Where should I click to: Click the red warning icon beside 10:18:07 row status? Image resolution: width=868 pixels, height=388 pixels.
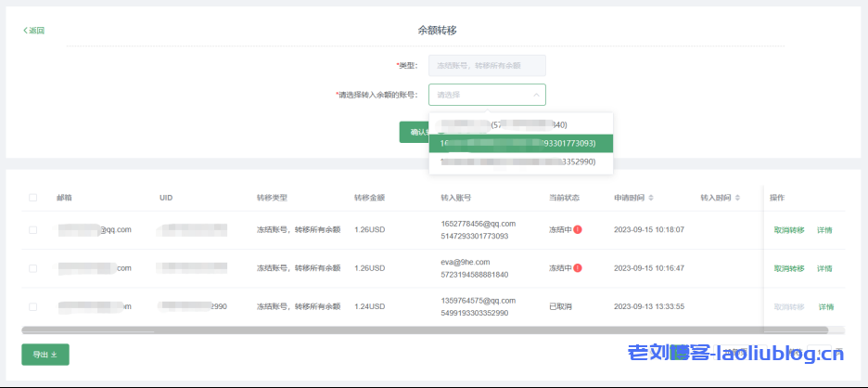[578, 230]
